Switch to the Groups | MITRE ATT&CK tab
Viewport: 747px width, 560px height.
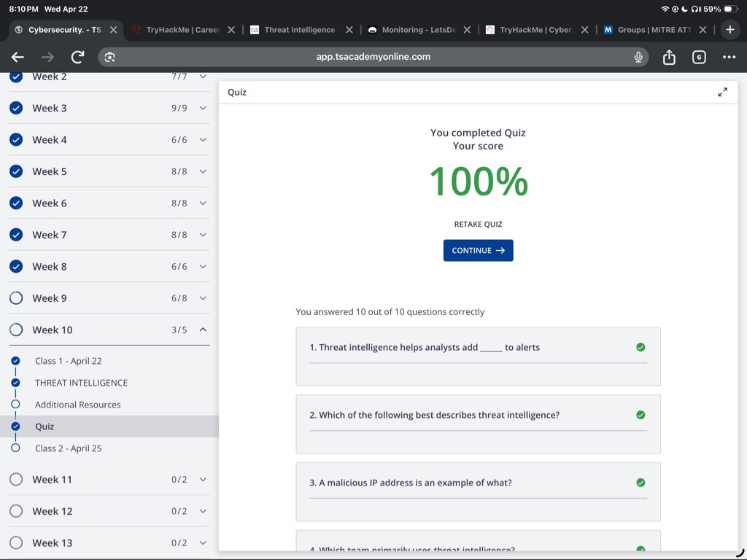click(653, 30)
